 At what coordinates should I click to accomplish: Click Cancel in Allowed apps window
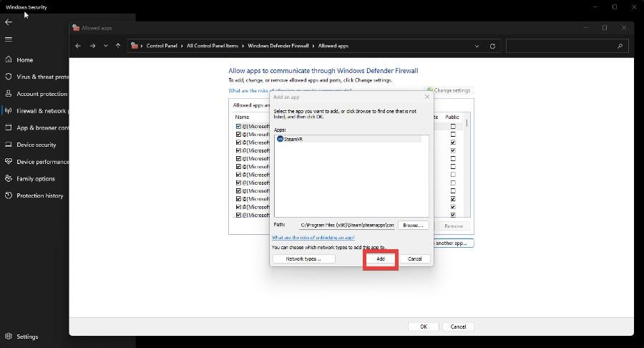[458, 327]
